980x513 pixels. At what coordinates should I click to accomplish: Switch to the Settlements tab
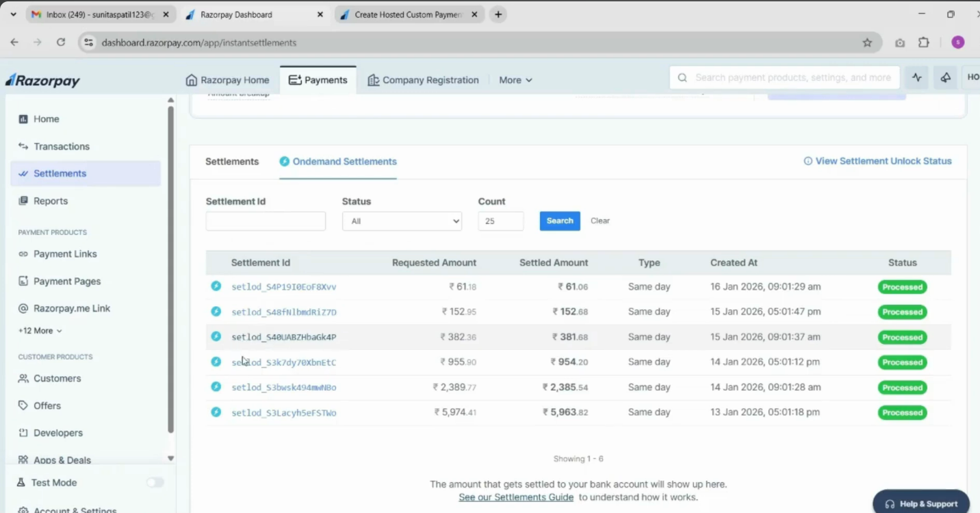tap(232, 162)
